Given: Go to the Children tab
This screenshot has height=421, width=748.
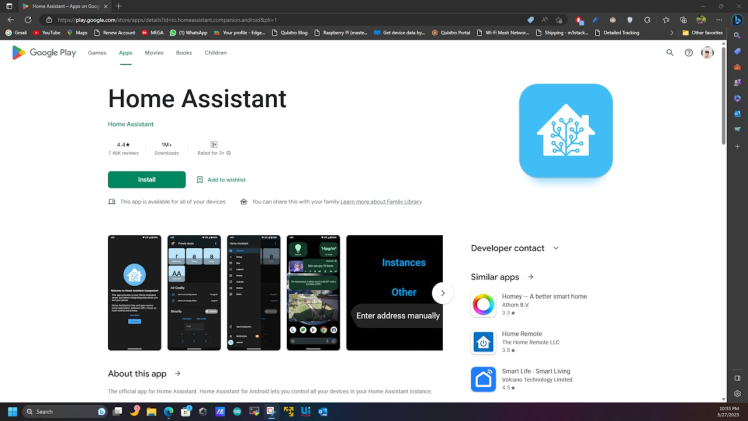Looking at the screenshot, I should coord(216,52).
